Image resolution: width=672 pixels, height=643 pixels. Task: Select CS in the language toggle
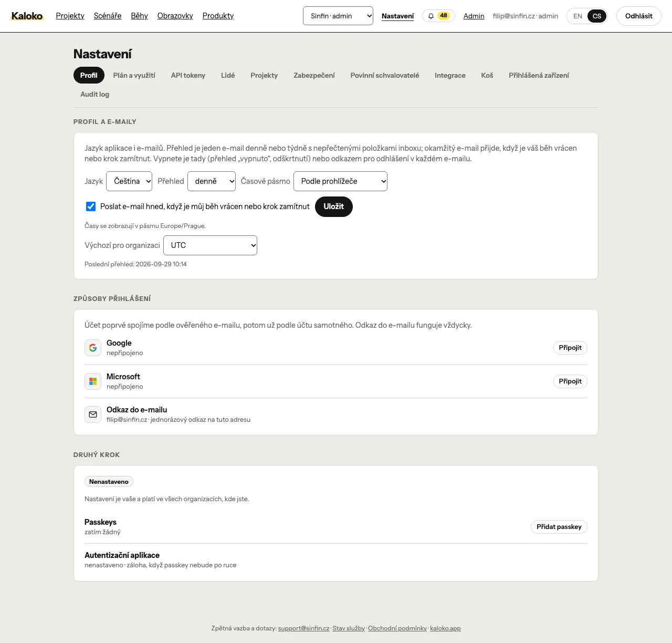597,16
